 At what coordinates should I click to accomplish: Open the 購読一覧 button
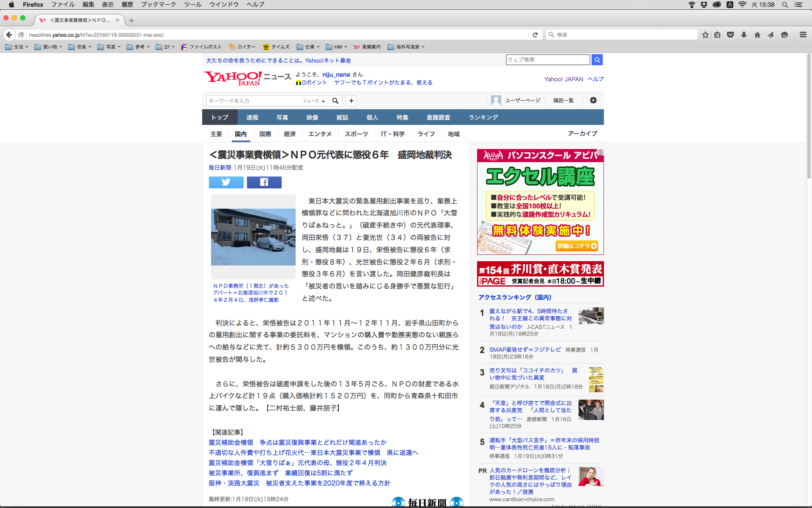563,100
